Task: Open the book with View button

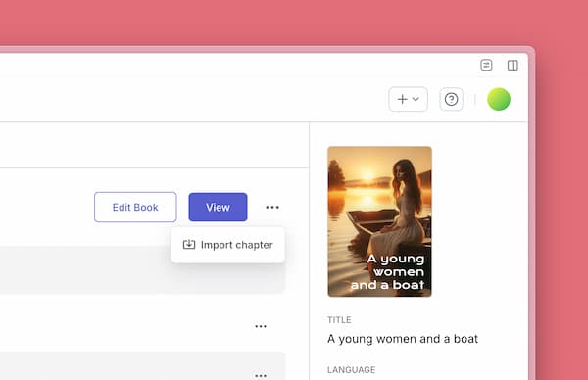Action: point(218,208)
